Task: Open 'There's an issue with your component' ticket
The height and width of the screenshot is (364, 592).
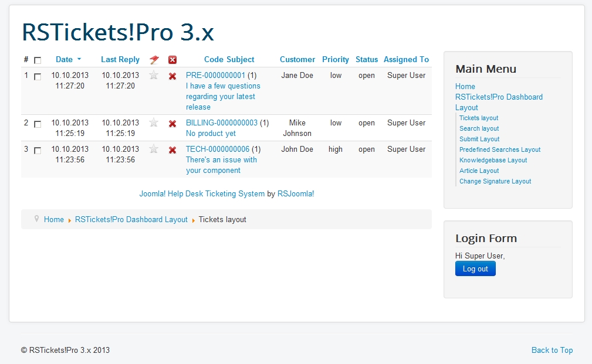Action: tap(221, 165)
